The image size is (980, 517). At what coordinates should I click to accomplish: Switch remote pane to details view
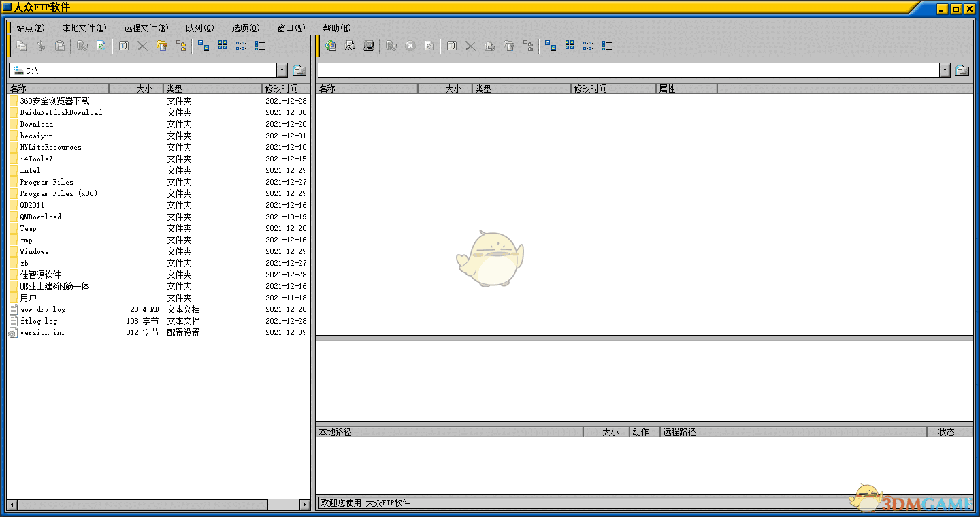click(608, 46)
